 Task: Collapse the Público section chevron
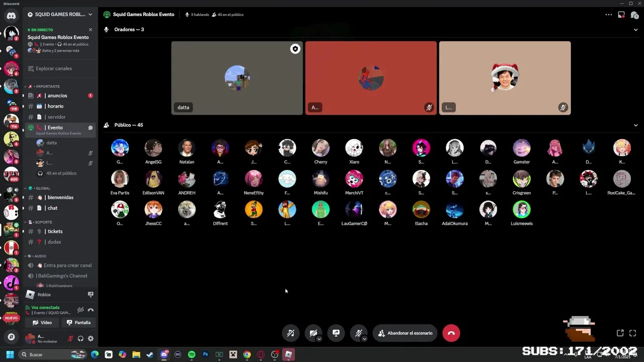click(635, 125)
